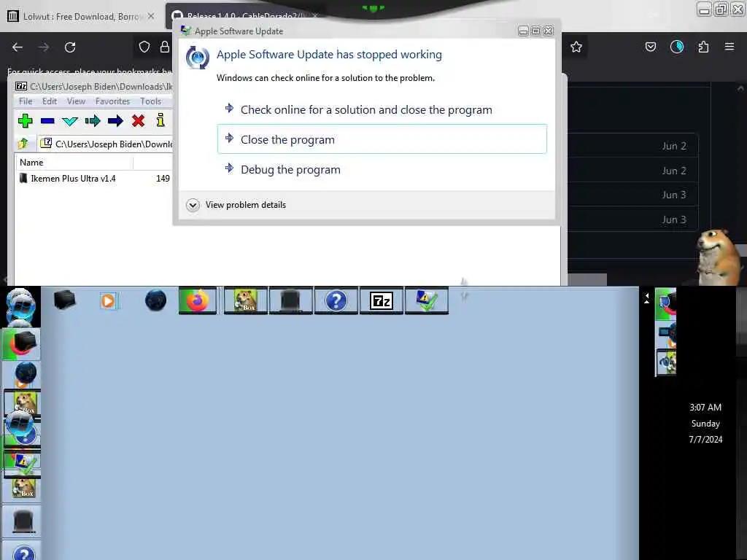The height and width of the screenshot is (560, 747).
Task: Click the dark globe icon in horizontal taskbar
Action: (x=156, y=300)
